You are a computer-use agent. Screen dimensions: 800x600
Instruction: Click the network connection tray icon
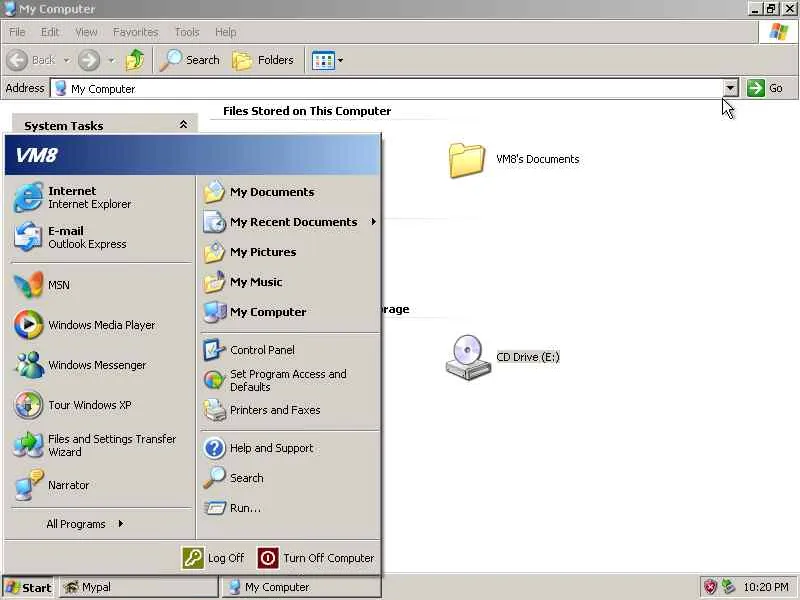[728, 587]
